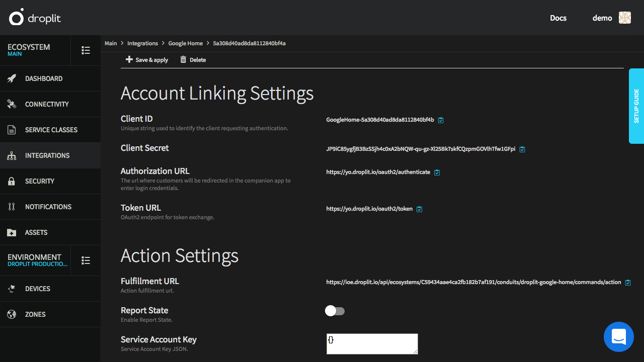The image size is (644, 362).
Task: Toggle the Report State switch
Action: tap(335, 311)
